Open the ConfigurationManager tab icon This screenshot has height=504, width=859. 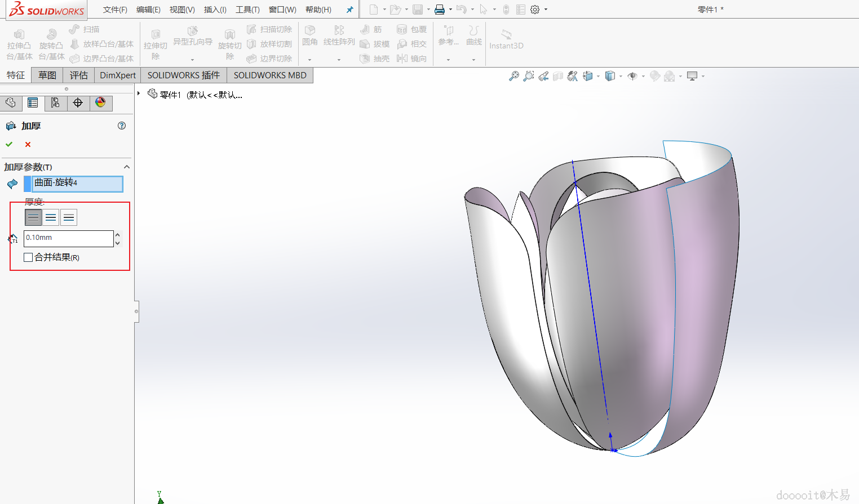[55, 102]
